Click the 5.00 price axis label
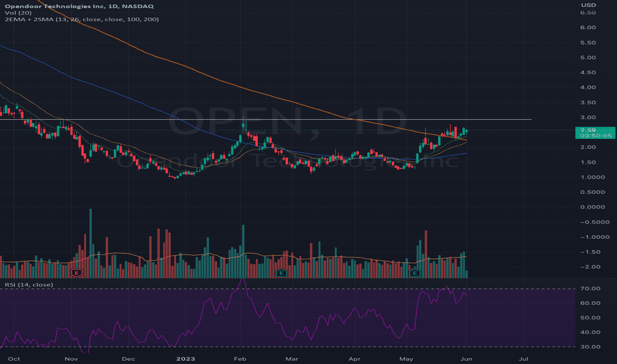This screenshot has width=617, height=364. pos(588,58)
